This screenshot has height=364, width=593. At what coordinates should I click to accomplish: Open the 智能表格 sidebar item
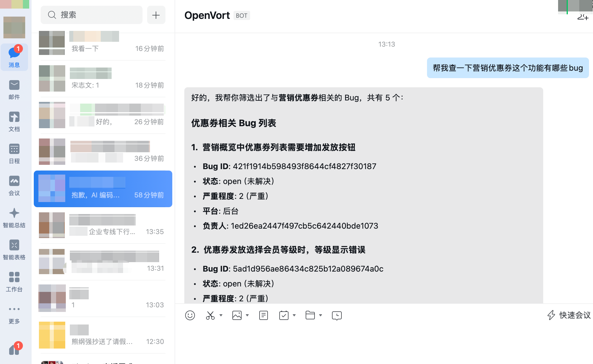coord(14,250)
